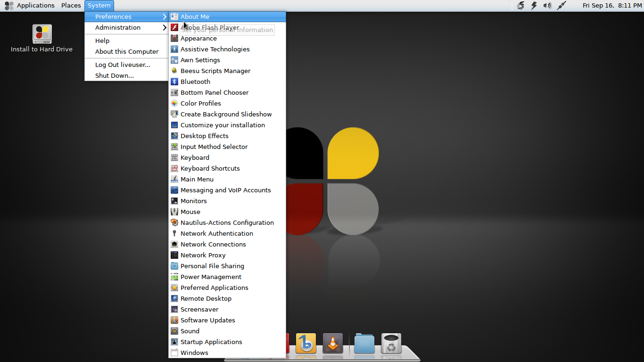This screenshot has height=362, width=644.
Task: Open the trash icon in the dock
Action: point(391,344)
